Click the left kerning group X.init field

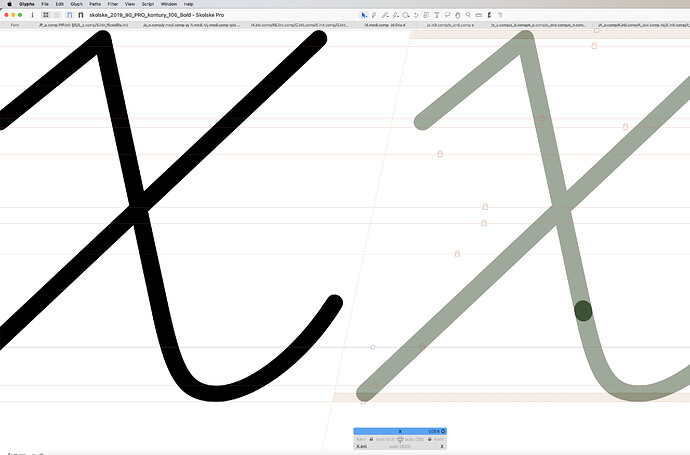[362, 447]
